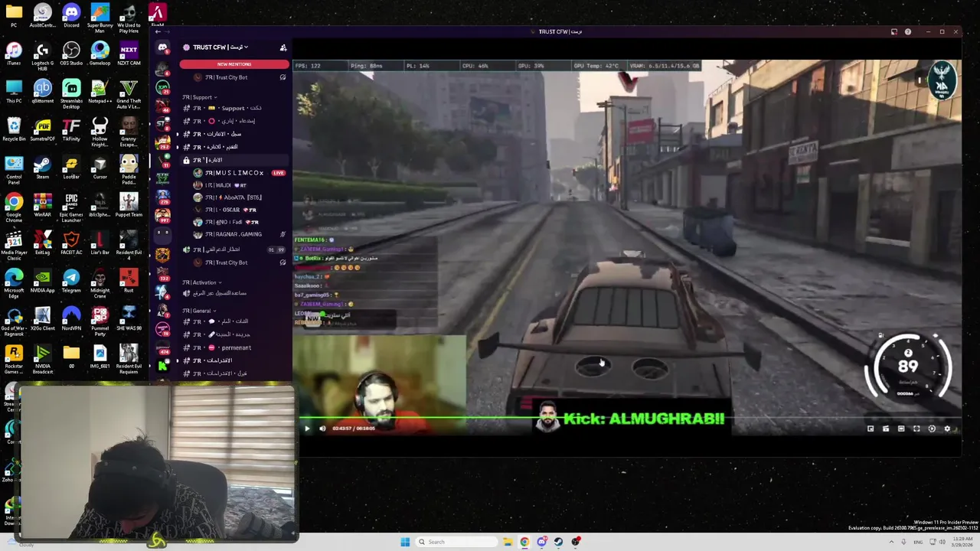The image size is (980, 551).
Task: Collapse the General category
Action: click(199, 311)
